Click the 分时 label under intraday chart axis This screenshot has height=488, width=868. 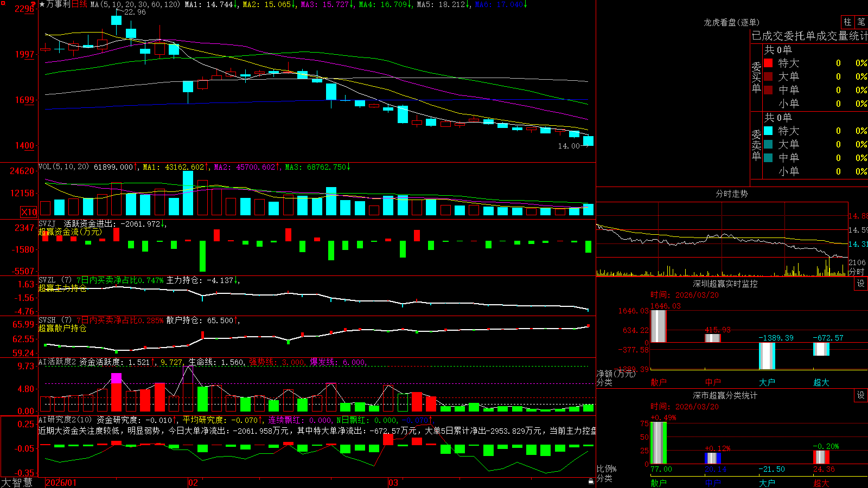pyautogui.click(x=856, y=271)
